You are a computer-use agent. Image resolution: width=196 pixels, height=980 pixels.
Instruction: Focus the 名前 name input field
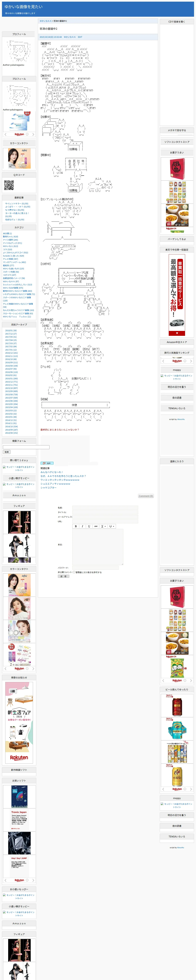click(105, 507)
